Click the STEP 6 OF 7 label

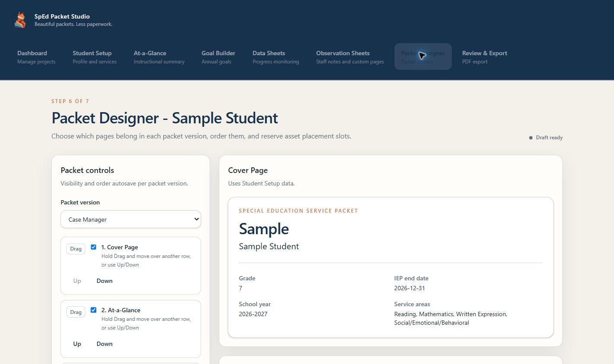tap(70, 101)
